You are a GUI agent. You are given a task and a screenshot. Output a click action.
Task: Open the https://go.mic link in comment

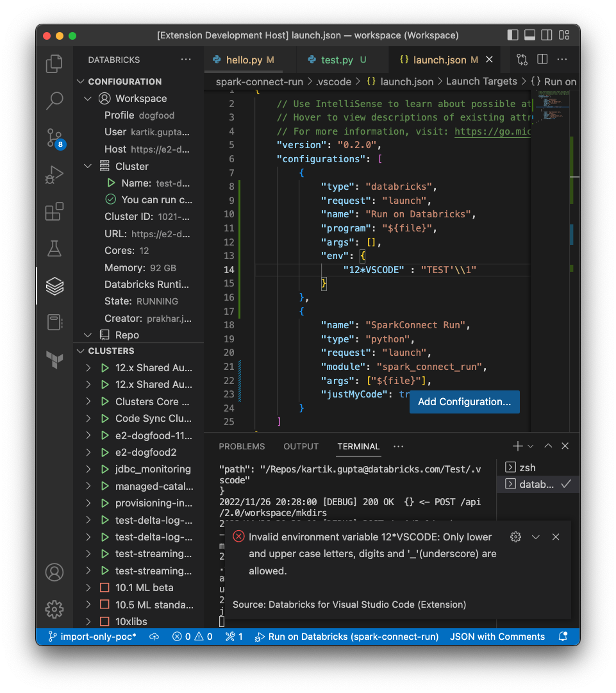(x=493, y=131)
